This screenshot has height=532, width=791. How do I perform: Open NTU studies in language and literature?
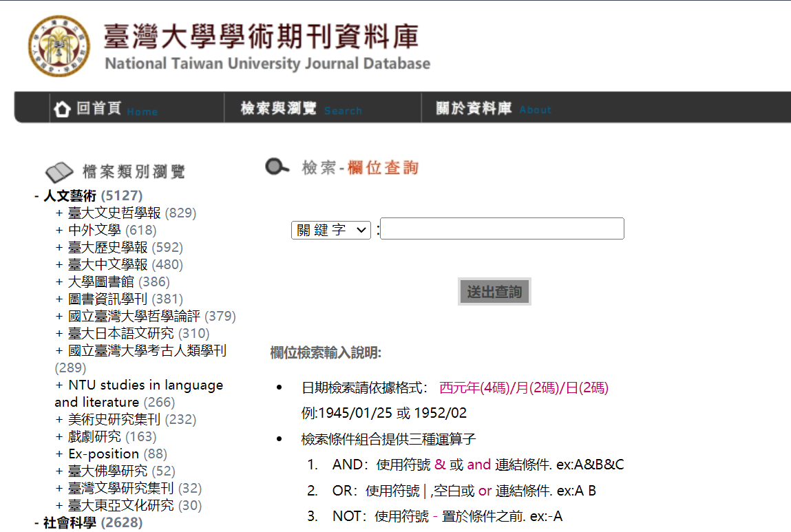click(139, 394)
